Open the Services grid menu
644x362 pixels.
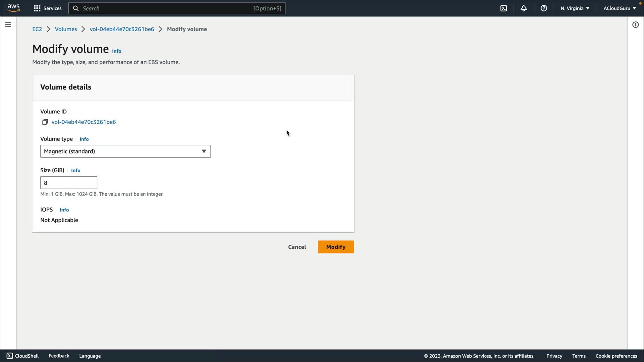tap(47, 8)
